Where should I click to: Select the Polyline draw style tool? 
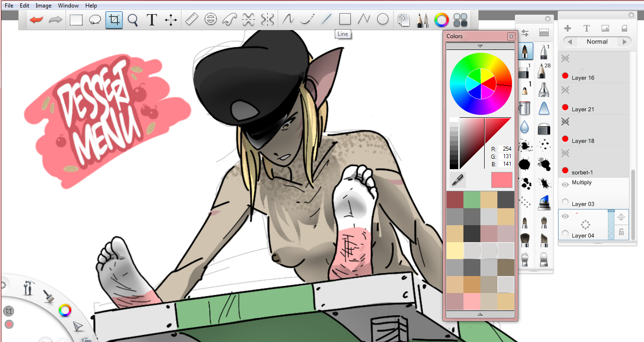tap(364, 19)
